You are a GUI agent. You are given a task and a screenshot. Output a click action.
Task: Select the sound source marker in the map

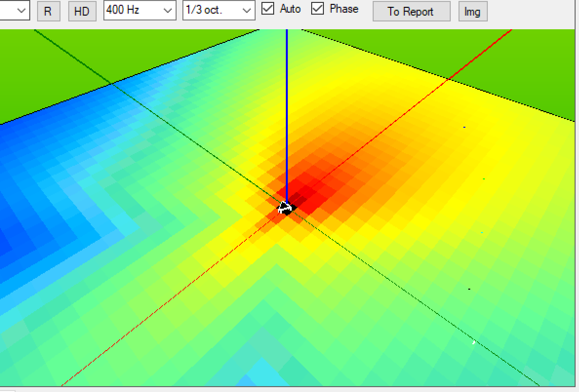click(286, 208)
